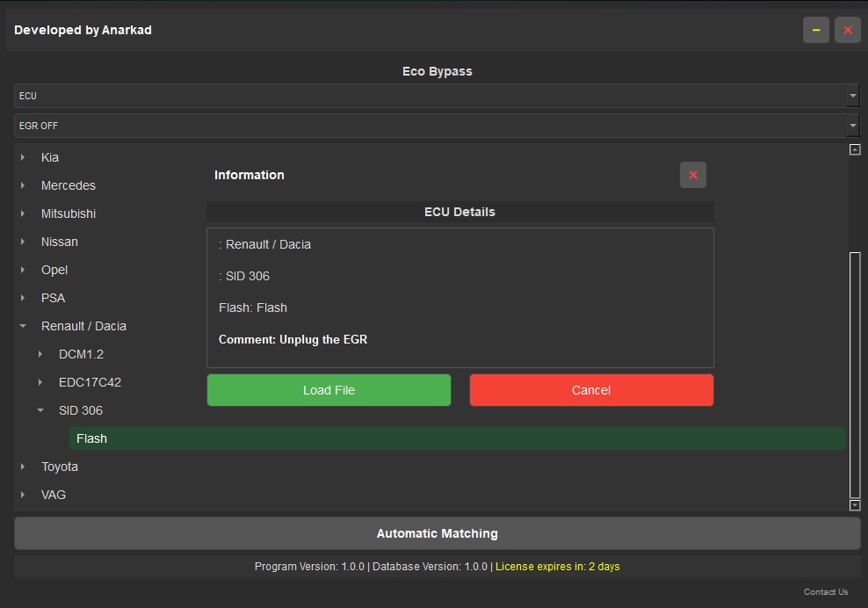Select PSA in the brand list

tap(53, 298)
